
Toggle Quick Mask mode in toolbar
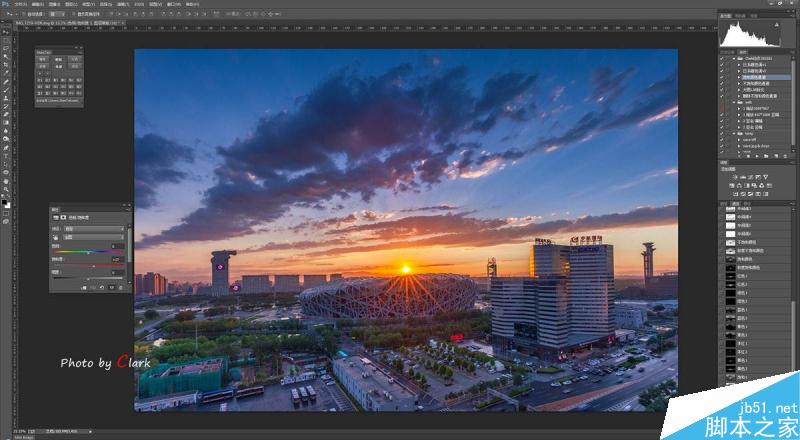6,214
